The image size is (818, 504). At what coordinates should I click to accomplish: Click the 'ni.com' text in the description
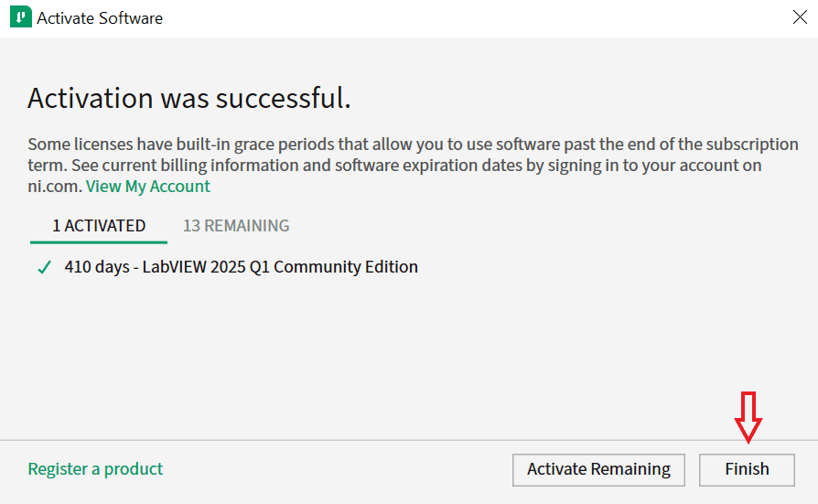tap(54, 187)
